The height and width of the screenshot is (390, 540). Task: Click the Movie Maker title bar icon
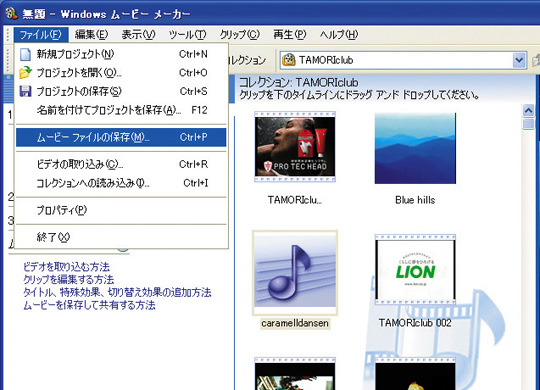pos(11,13)
